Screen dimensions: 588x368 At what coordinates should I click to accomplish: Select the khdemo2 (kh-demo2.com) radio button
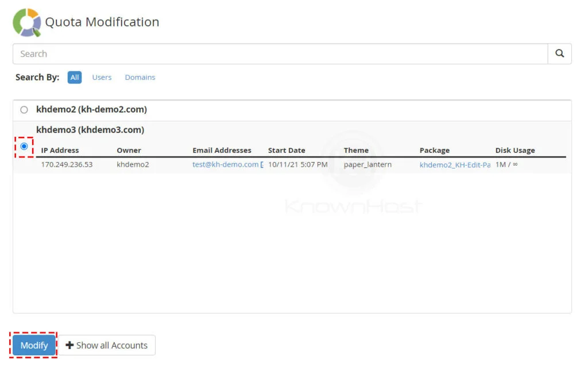tap(24, 110)
